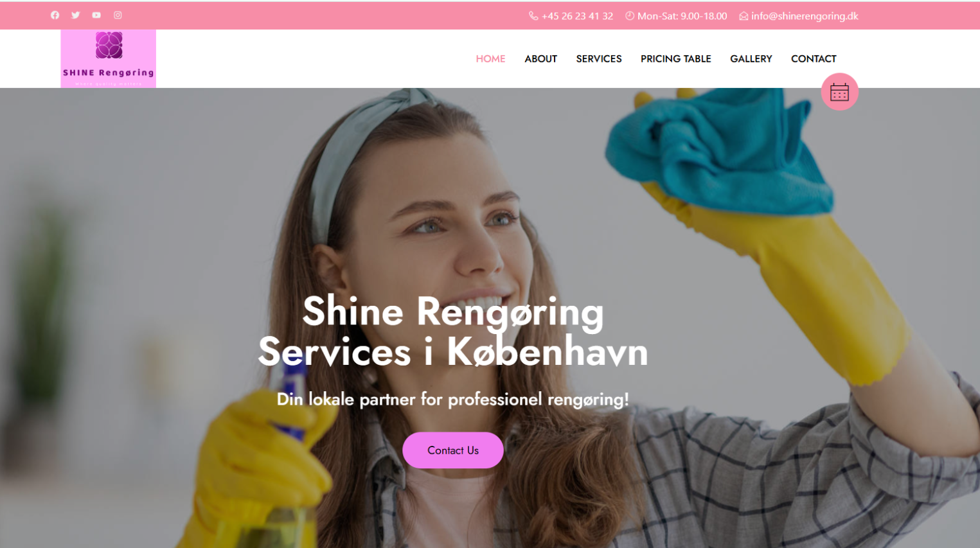
Task: Call the +45 26 23 41 32 number link
Action: click(577, 16)
